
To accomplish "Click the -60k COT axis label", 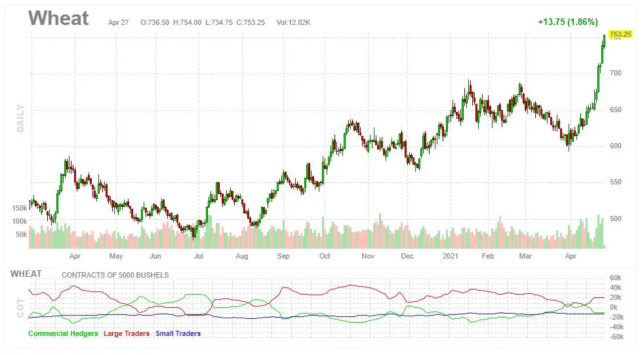I will 616,337.
